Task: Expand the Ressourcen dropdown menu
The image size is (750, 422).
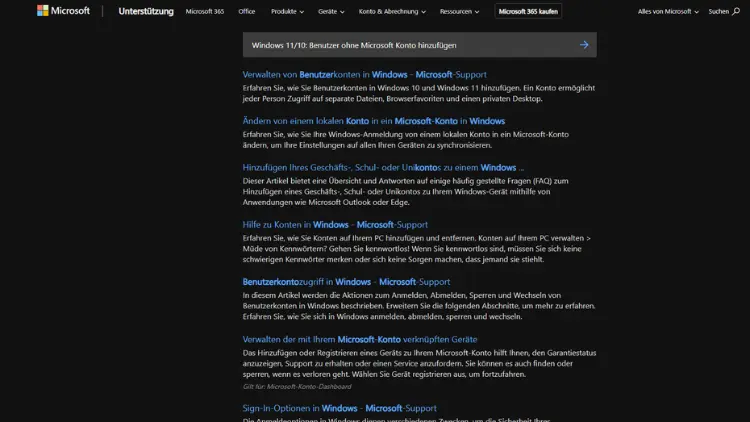Action: pyautogui.click(x=459, y=11)
